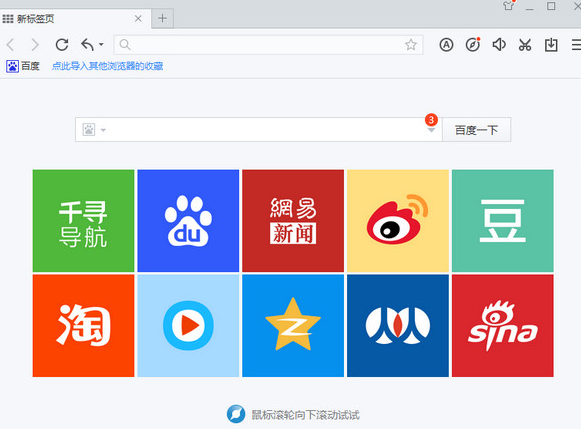
Task: Close the 新标签页 tab
Action: pyautogui.click(x=138, y=19)
